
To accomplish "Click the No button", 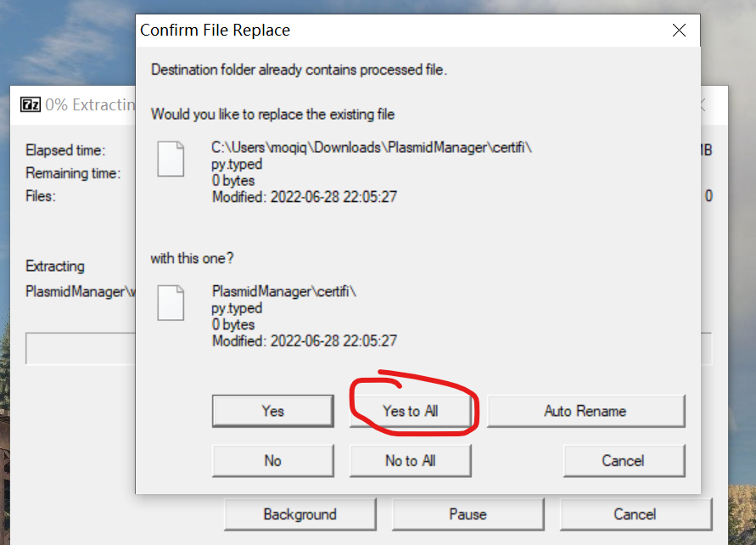I will click(x=273, y=461).
